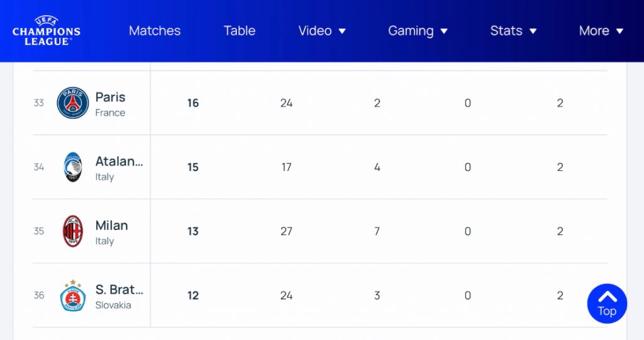Click the Atalanta club crest

(73, 167)
